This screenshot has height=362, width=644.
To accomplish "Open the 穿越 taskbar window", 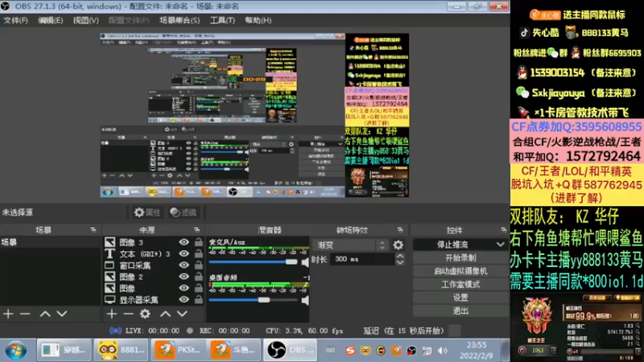I will 64,350.
